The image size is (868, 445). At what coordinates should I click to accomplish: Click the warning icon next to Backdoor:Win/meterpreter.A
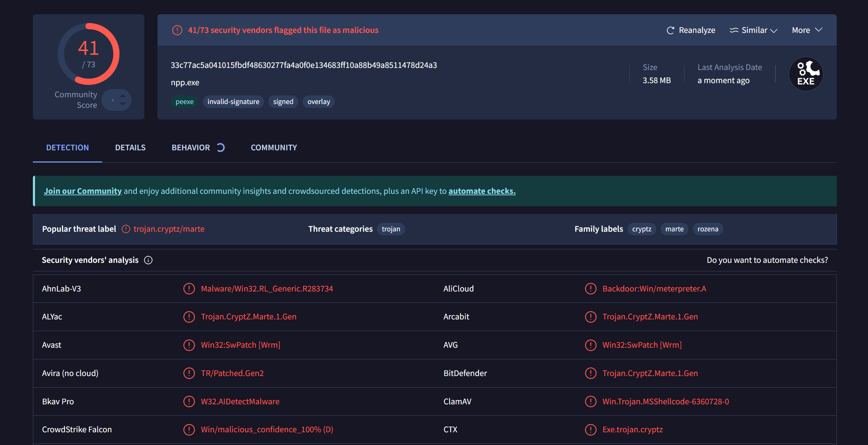pyautogui.click(x=590, y=289)
